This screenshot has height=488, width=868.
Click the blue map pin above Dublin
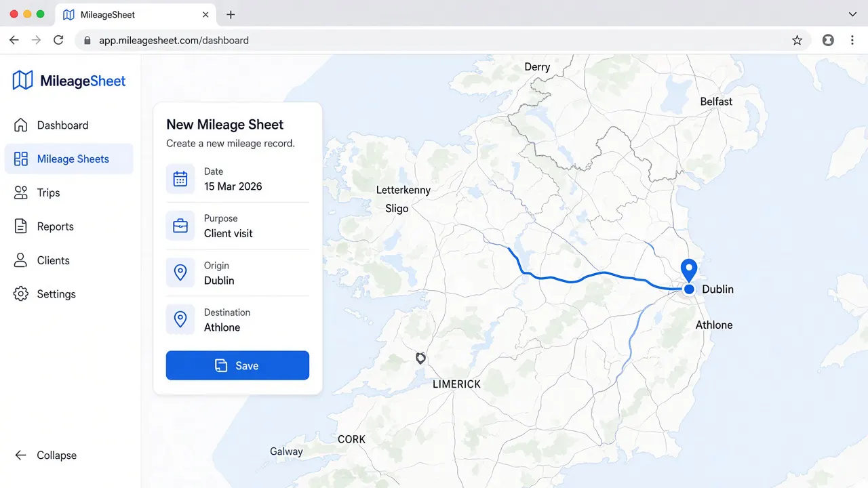[x=689, y=270]
